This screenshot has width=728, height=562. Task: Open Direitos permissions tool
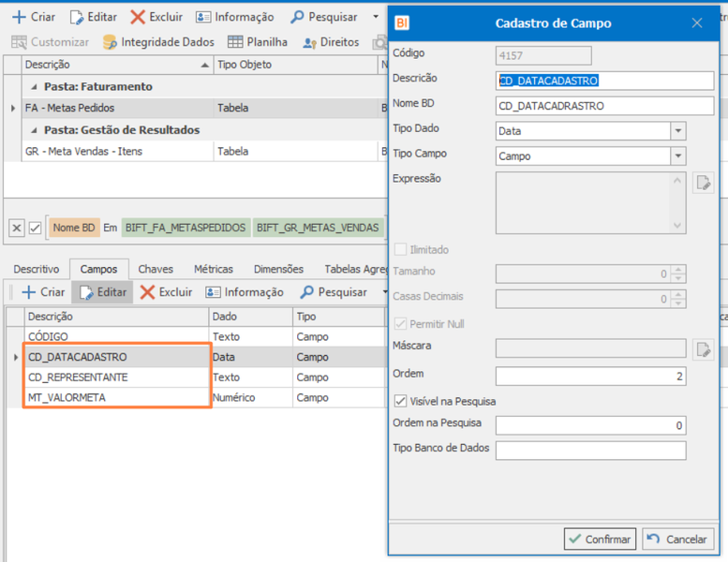(x=331, y=42)
